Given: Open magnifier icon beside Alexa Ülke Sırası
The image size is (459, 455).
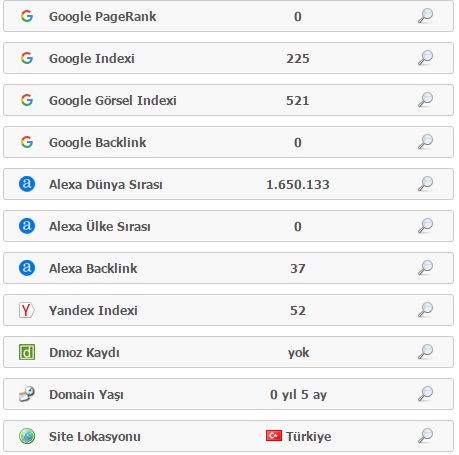Looking at the screenshot, I should coord(425,226).
